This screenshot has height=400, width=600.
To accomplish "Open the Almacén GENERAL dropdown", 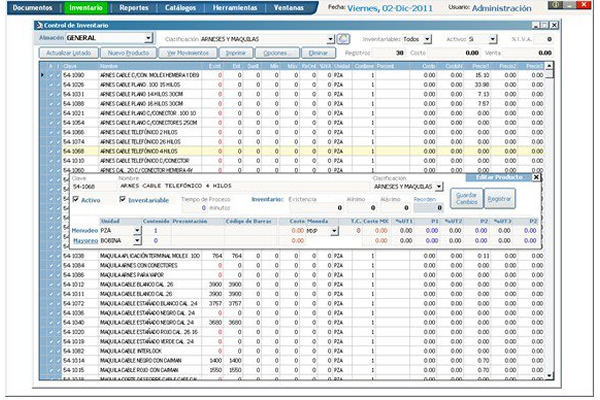I will pos(146,39).
